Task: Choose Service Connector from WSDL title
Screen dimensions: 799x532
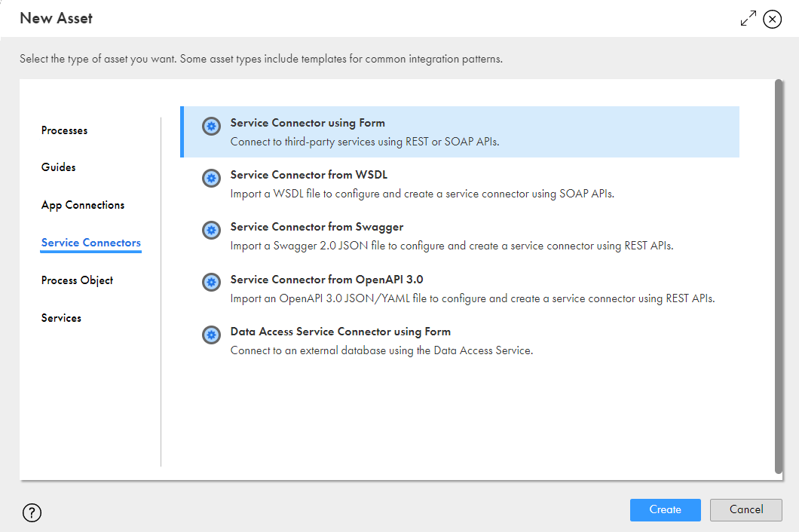Action: (x=309, y=175)
